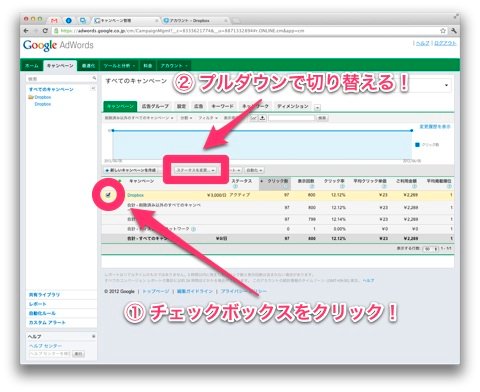This screenshot has width=480, height=392.
Task: Click the graph toggle icon in the toolbar
Action: pos(254,118)
